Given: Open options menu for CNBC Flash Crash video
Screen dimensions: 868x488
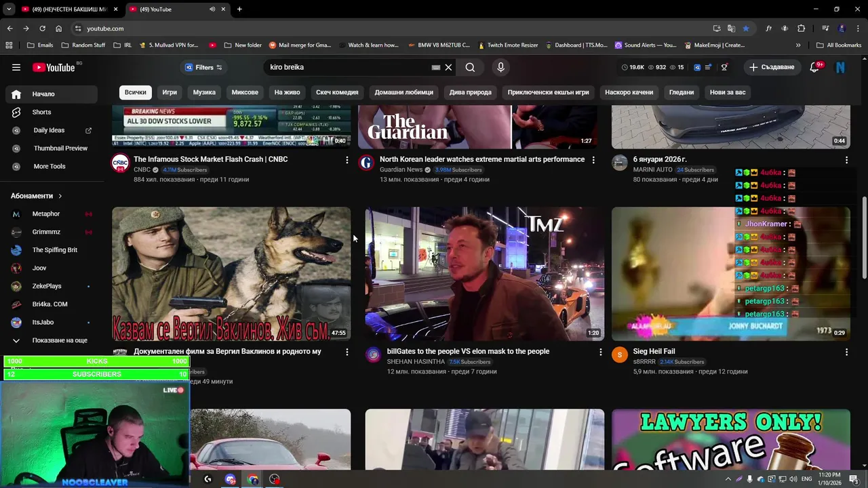Looking at the screenshot, I should point(347,160).
